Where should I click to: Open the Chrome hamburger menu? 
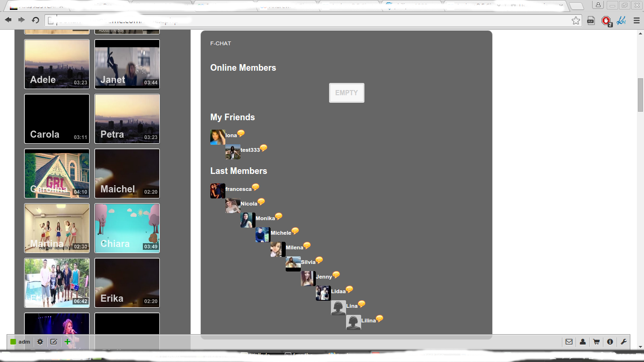[x=636, y=20]
